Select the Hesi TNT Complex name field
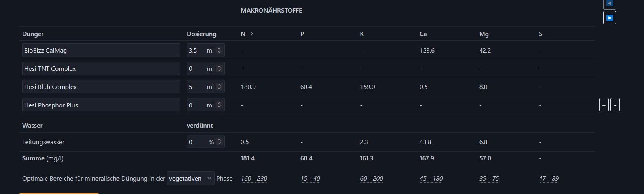The height and width of the screenshot is (194, 644). (101, 68)
